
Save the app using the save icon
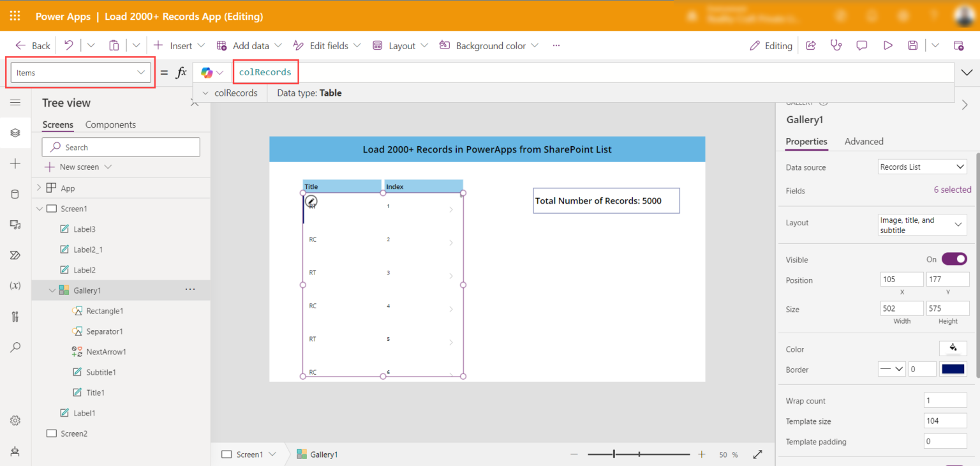pyautogui.click(x=912, y=45)
